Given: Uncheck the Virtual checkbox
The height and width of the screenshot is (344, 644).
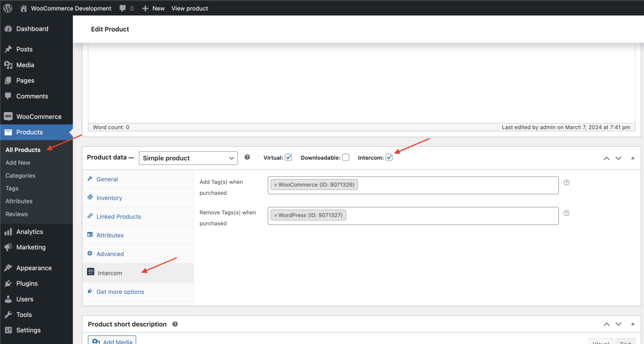Looking at the screenshot, I should coord(288,157).
